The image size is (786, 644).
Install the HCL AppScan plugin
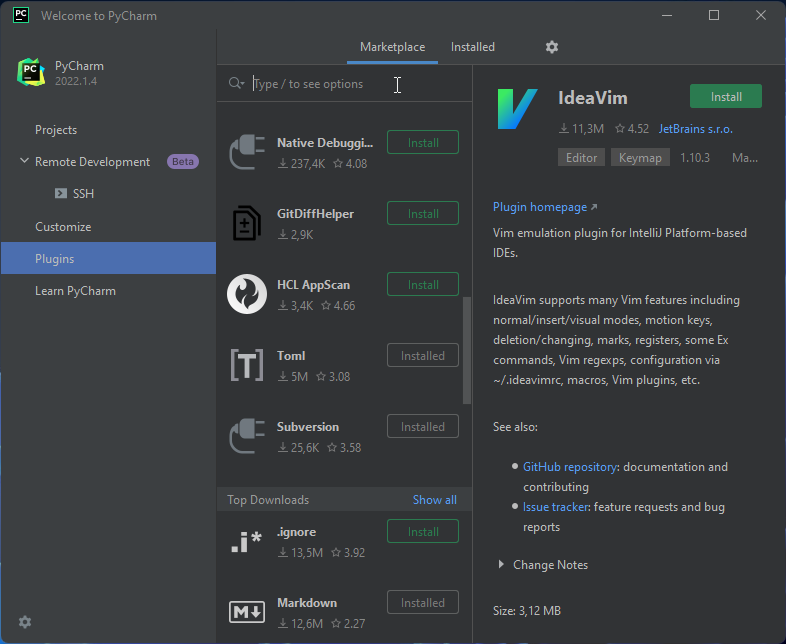point(423,285)
